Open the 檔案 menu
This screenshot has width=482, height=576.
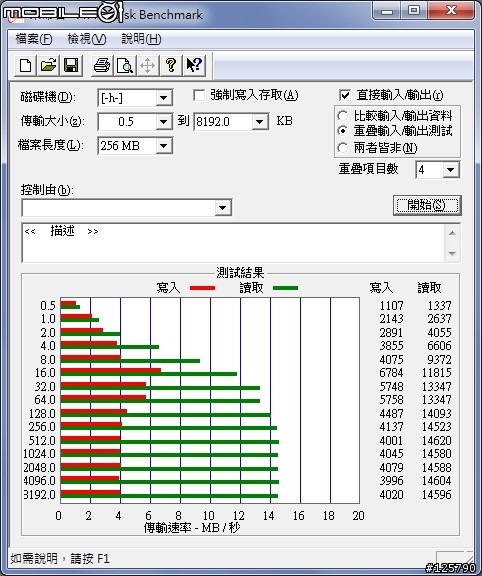(34, 39)
